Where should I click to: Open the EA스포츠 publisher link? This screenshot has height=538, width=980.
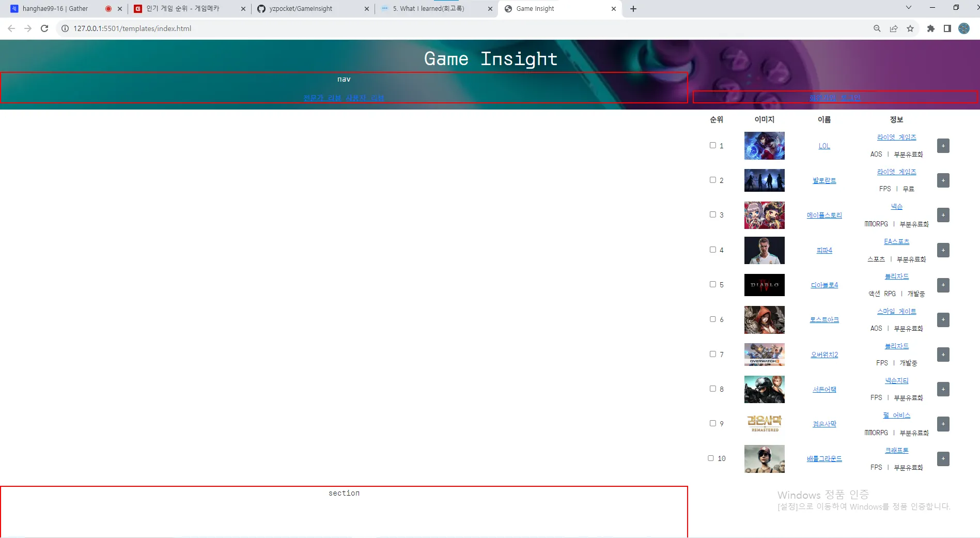[897, 242]
